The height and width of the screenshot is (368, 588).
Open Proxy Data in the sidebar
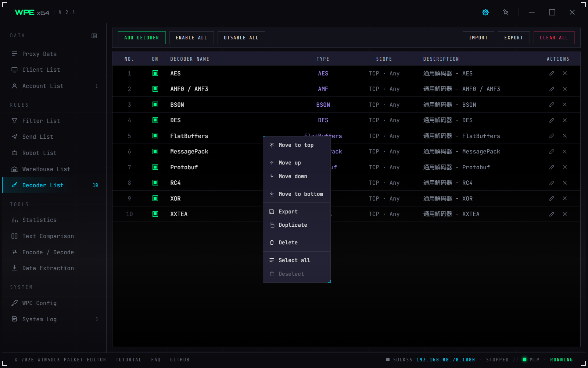54,54
